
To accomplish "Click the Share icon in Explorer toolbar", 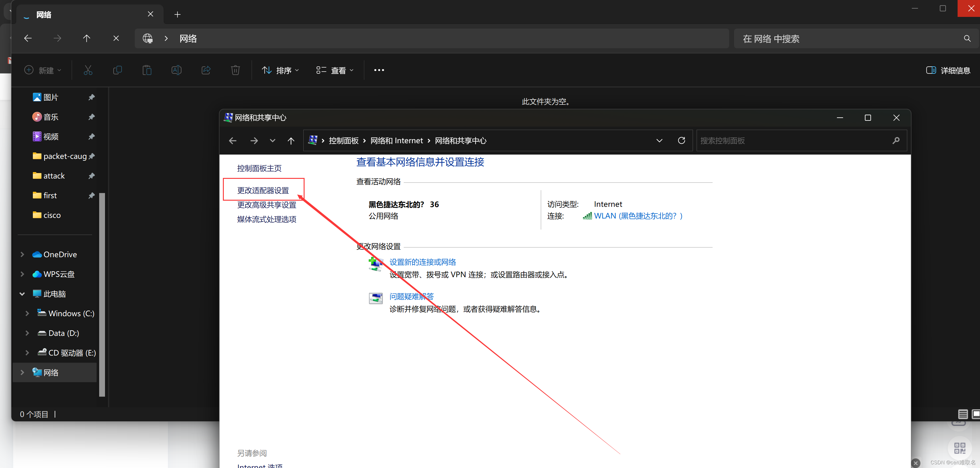I will [x=206, y=70].
